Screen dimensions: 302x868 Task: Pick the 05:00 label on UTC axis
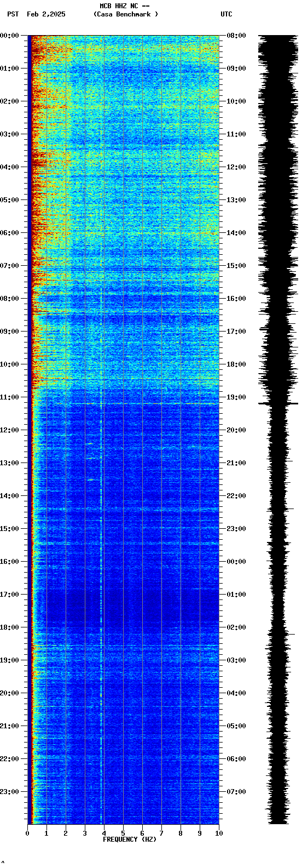(236, 726)
